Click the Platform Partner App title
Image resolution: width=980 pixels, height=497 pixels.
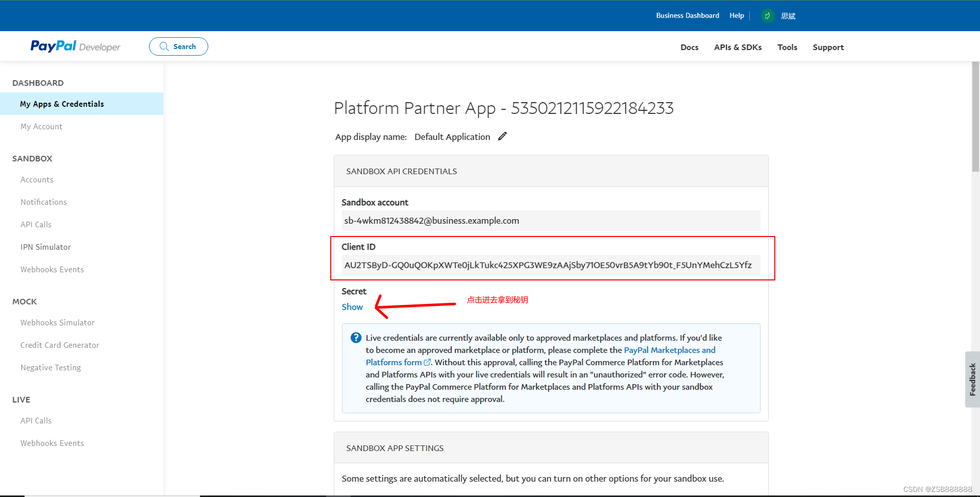point(504,108)
